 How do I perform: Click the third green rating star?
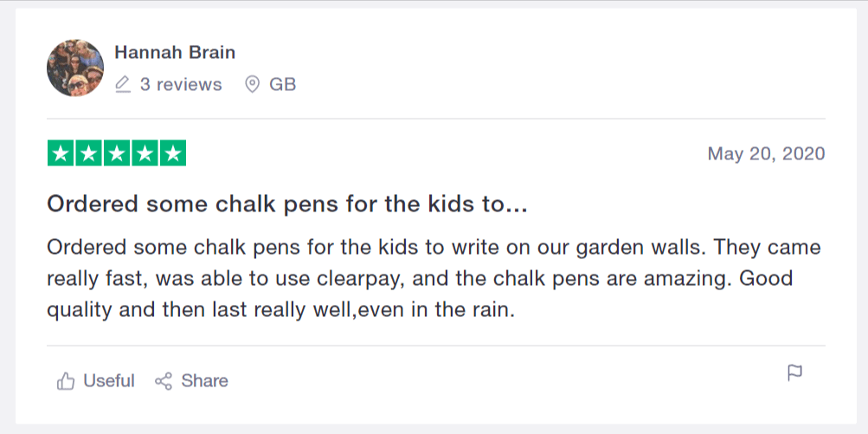click(117, 153)
